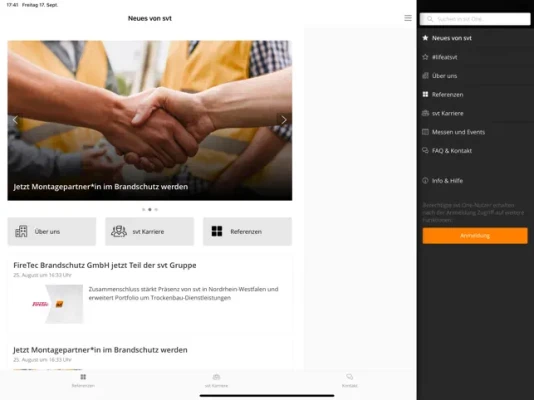Switch to the Referenzen bottom tab
The image size is (534, 400).
tap(83, 381)
